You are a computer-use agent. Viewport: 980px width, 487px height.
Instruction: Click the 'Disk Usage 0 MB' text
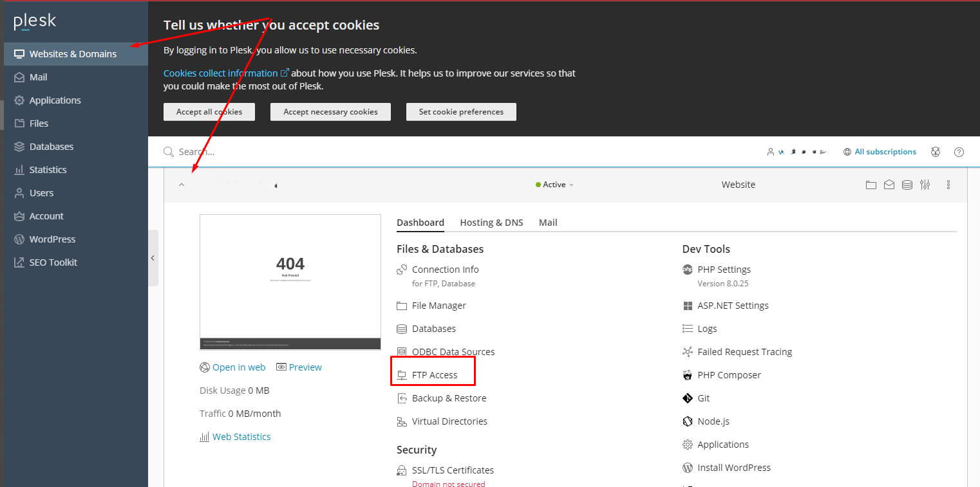(x=234, y=391)
